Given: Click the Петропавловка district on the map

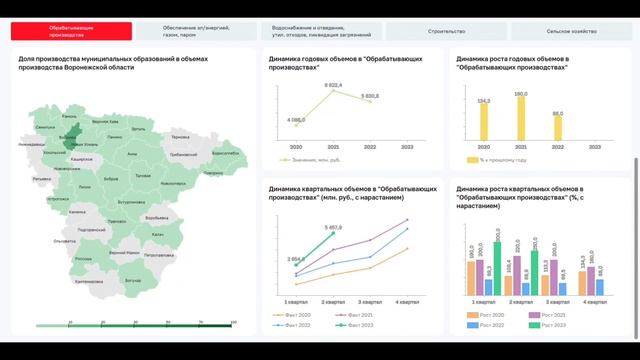Looking at the screenshot, I should click(x=159, y=255).
